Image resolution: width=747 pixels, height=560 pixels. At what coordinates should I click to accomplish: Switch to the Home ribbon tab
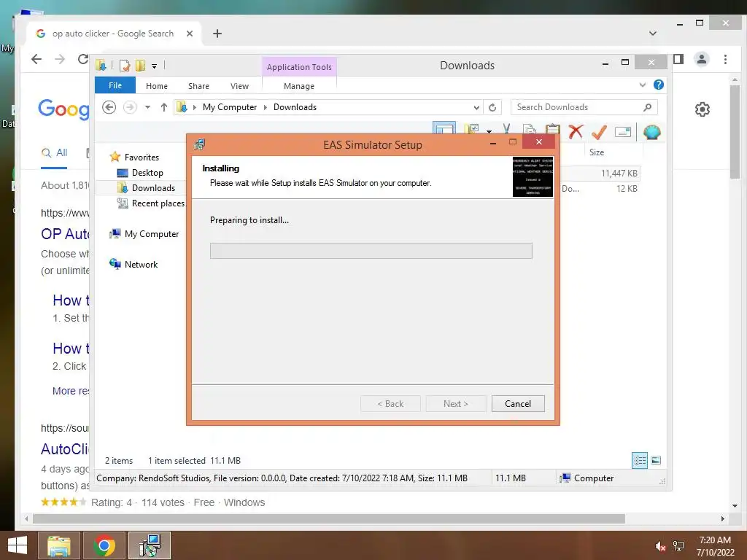pos(157,86)
